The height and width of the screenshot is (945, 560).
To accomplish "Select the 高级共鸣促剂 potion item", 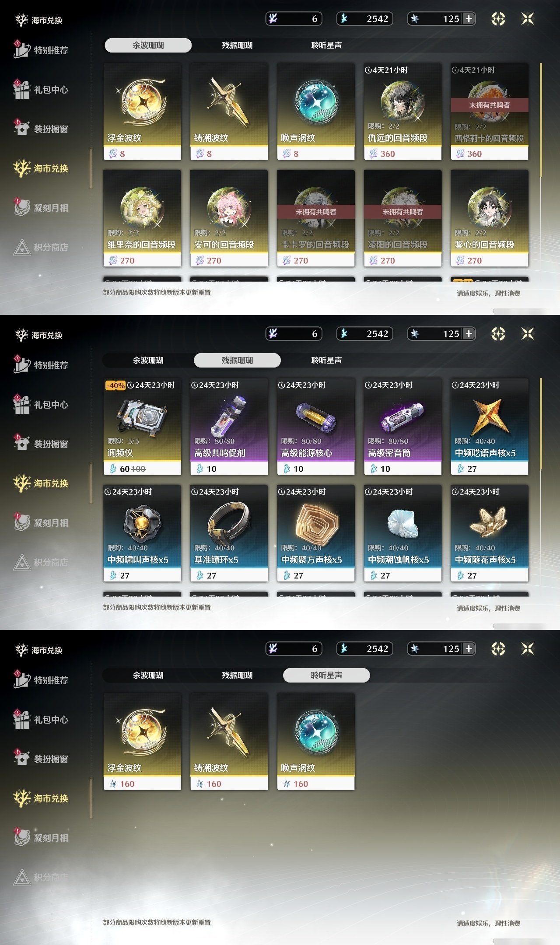I will pos(229,427).
